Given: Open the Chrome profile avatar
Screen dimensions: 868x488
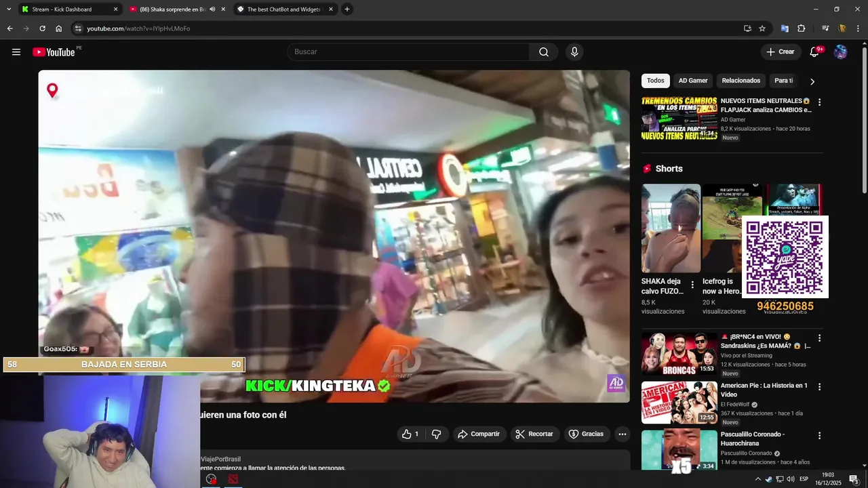Looking at the screenshot, I should point(842,28).
